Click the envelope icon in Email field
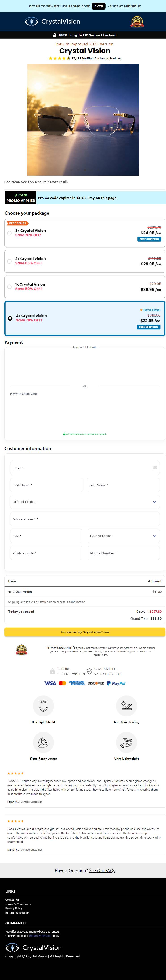Image resolution: width=166 pixels, height=980 pixels. tap(155, 468)
